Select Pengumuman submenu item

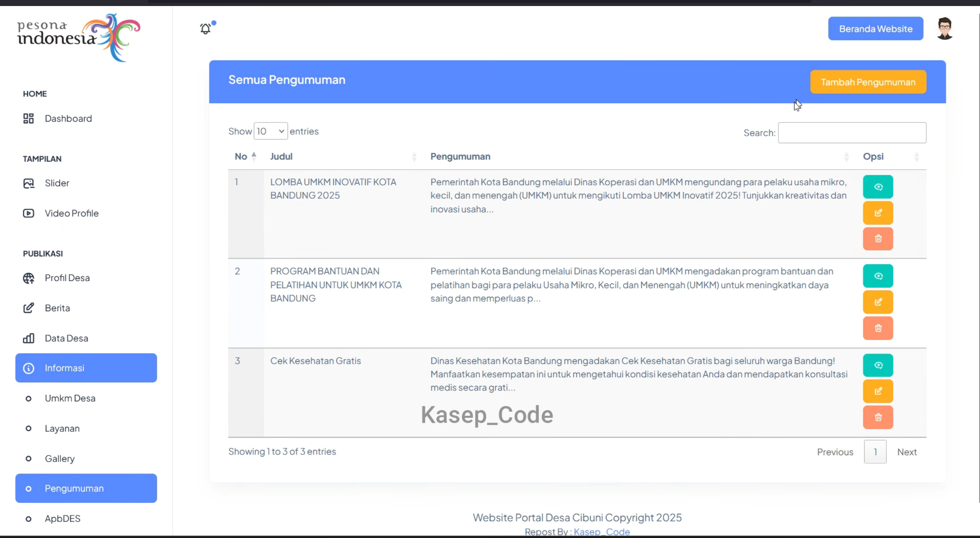[x=86, y=488]
